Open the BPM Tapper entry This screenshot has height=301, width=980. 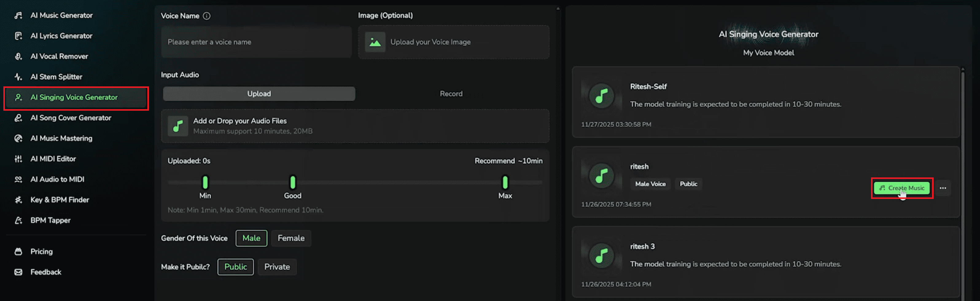coord(50,221)
